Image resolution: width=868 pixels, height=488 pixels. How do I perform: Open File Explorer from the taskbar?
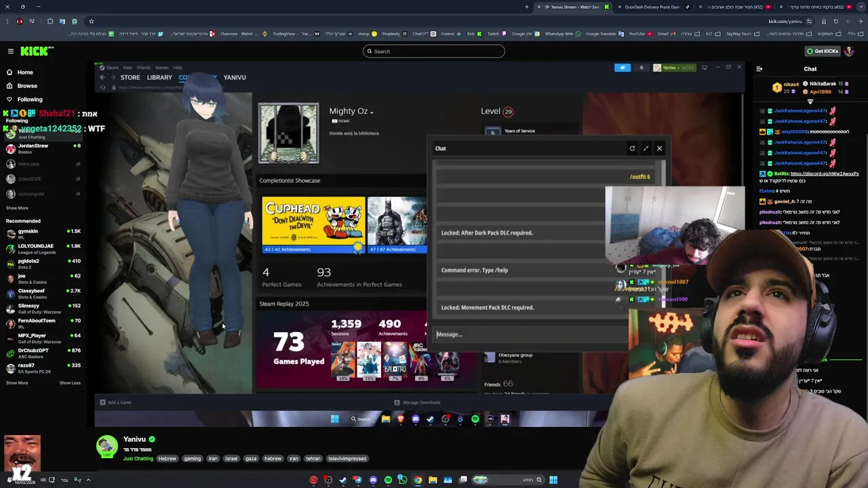click(x=433, y=480)
